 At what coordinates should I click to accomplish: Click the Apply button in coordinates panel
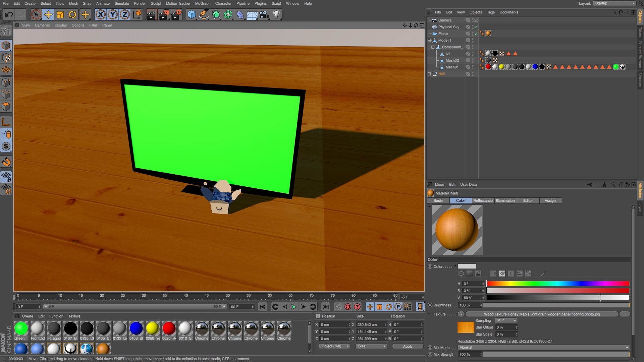pos(408,346)
